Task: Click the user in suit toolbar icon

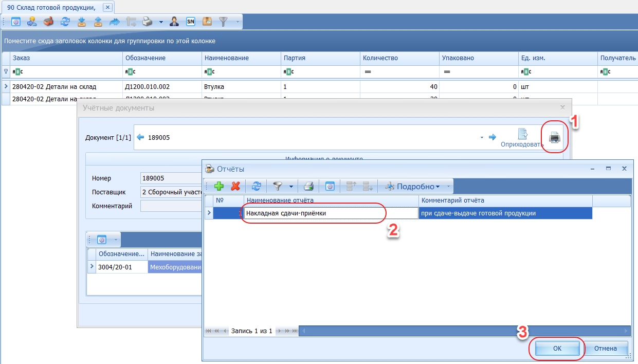Action: pos(174,22)
